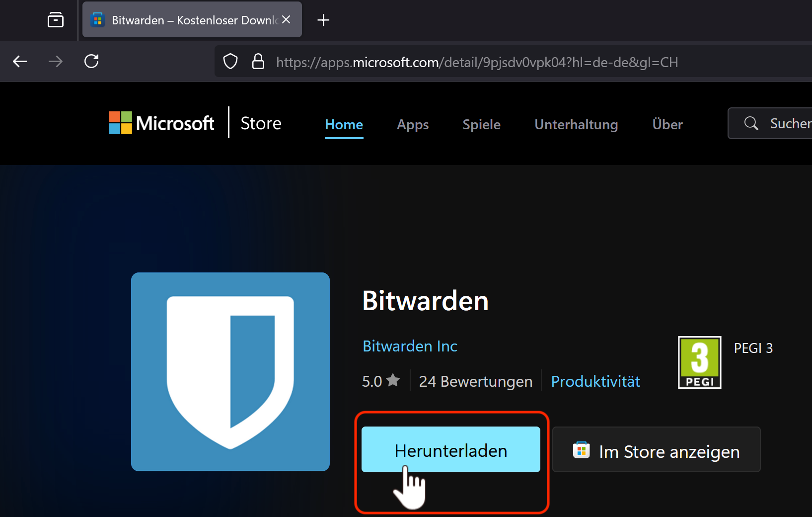Open the recent tabs icon in title bar

tap(56, 20)
